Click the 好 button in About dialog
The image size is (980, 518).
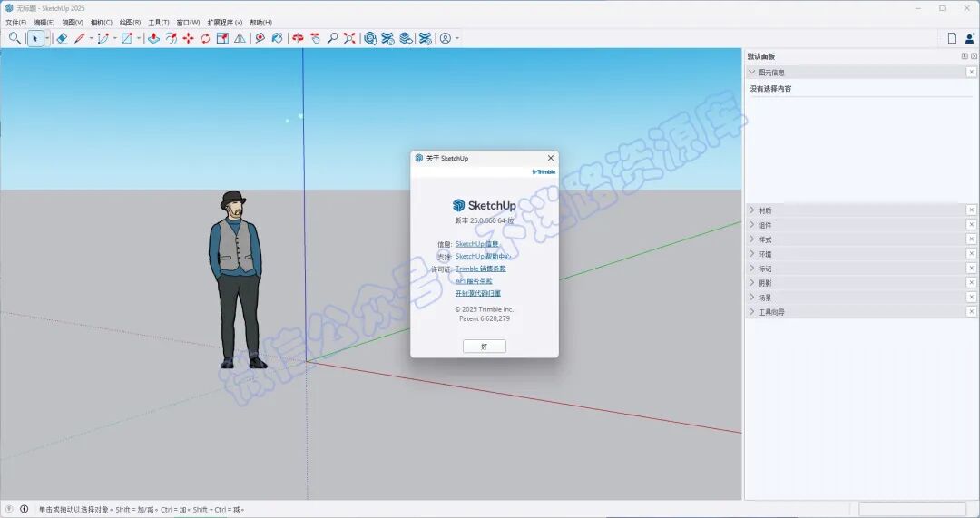pyautogui.click(x=485, y=347)
